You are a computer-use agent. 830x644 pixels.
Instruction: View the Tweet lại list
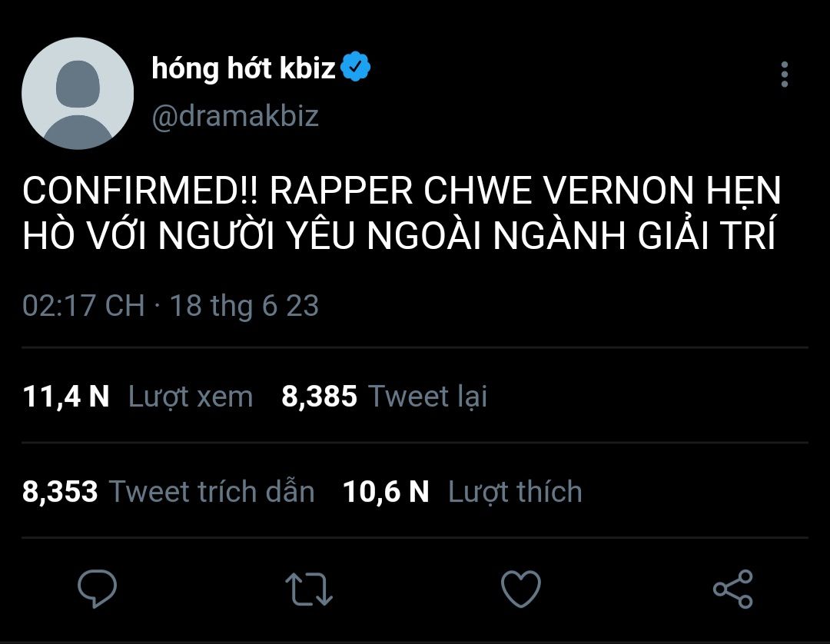pos(427,397)
